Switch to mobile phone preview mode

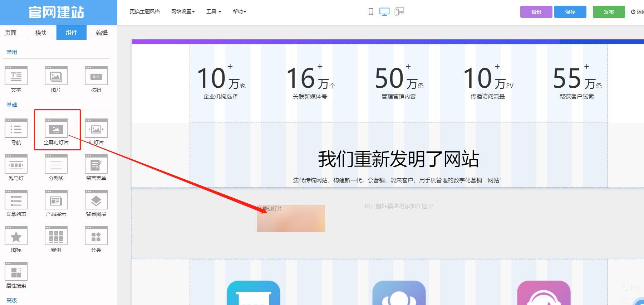click(x=371, y=11)
